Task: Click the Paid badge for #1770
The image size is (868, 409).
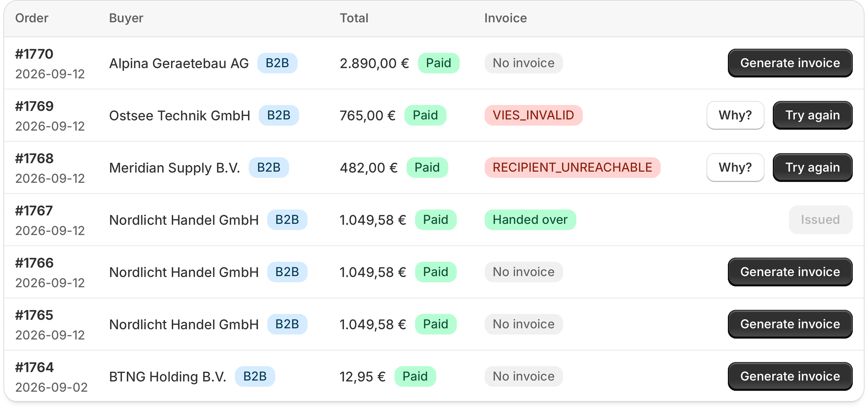Action: [438, 63]
